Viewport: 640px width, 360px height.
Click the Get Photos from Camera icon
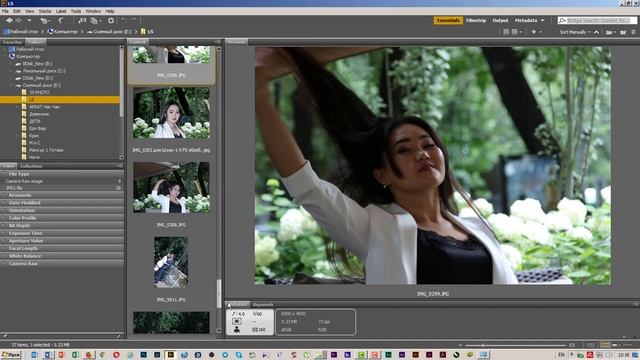tap(82, 20)
